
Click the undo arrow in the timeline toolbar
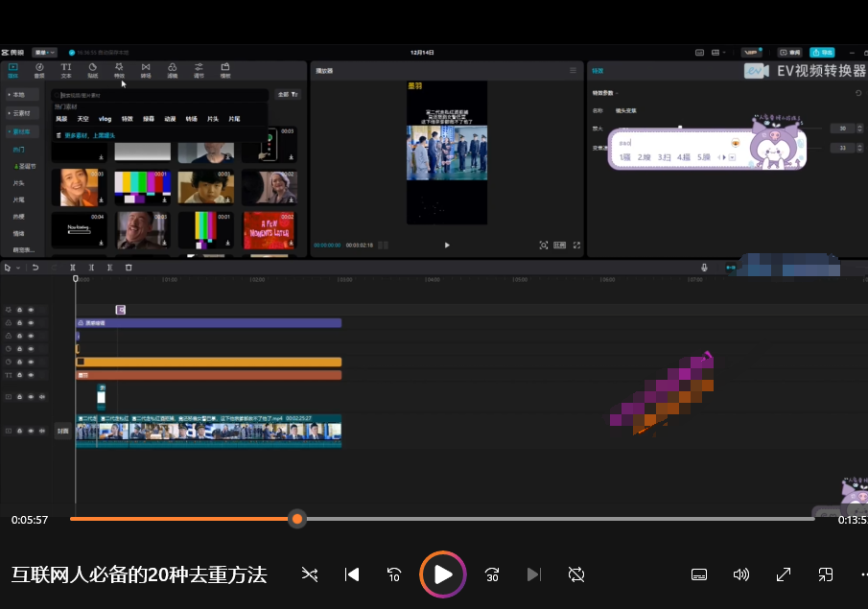pos(35,268)
